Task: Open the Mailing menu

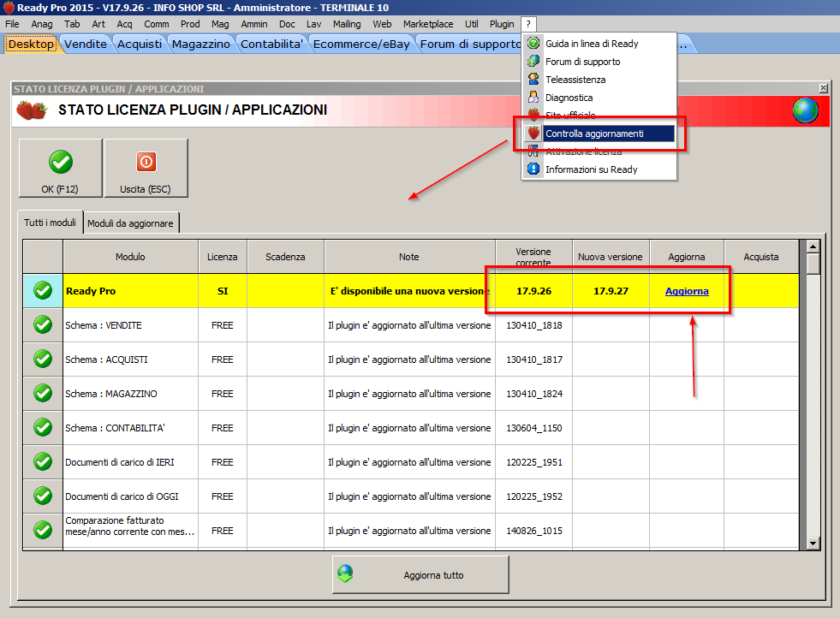Action: [347, 24]
